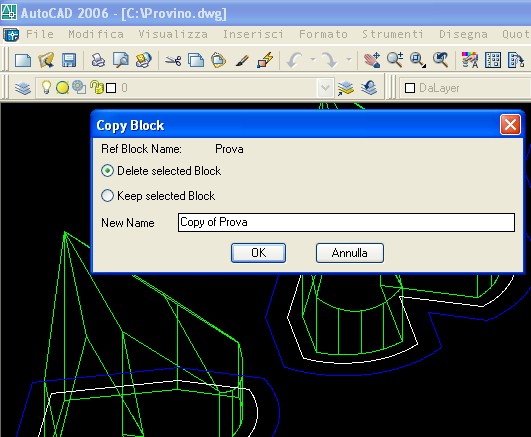Screen dimensions: 531x437
Task: Click the Zoom Realtime magnifier icon
Action: (395, 60)
